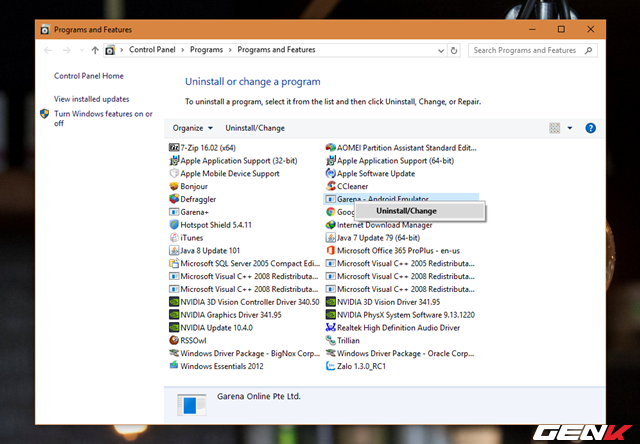
Task: Click the Apple Mobile Device Support icon
Action: pos(174,173)
